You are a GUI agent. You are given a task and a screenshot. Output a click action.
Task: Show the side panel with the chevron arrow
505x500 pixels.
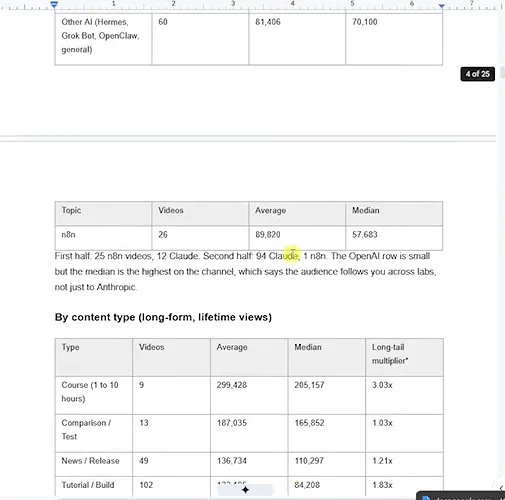coord(501,488)
